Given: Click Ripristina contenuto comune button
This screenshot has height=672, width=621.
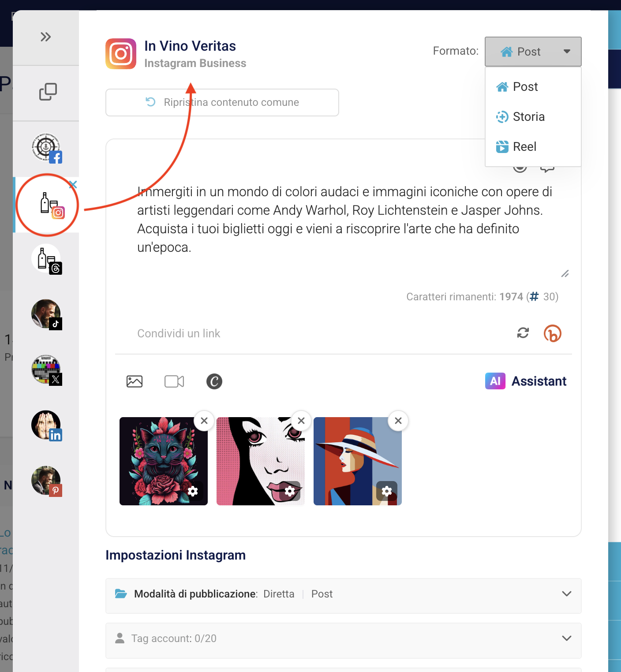Looking at the screenshot, I should pos(222,102).
